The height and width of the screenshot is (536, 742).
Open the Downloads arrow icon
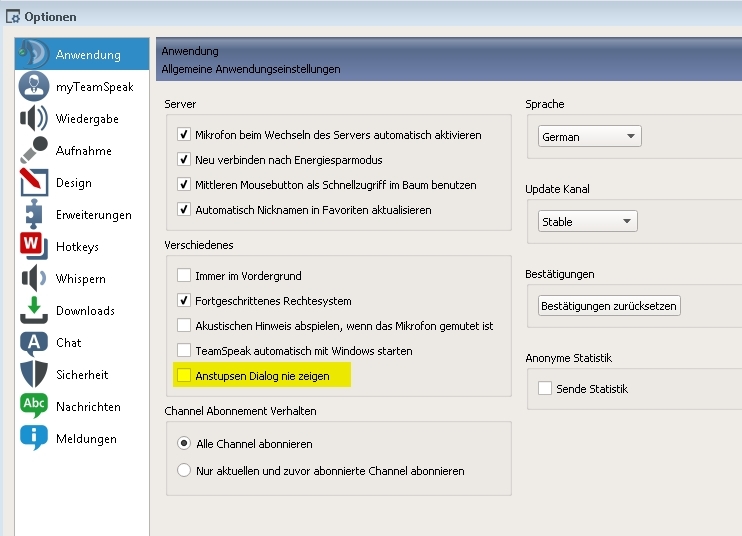[34, 310]
